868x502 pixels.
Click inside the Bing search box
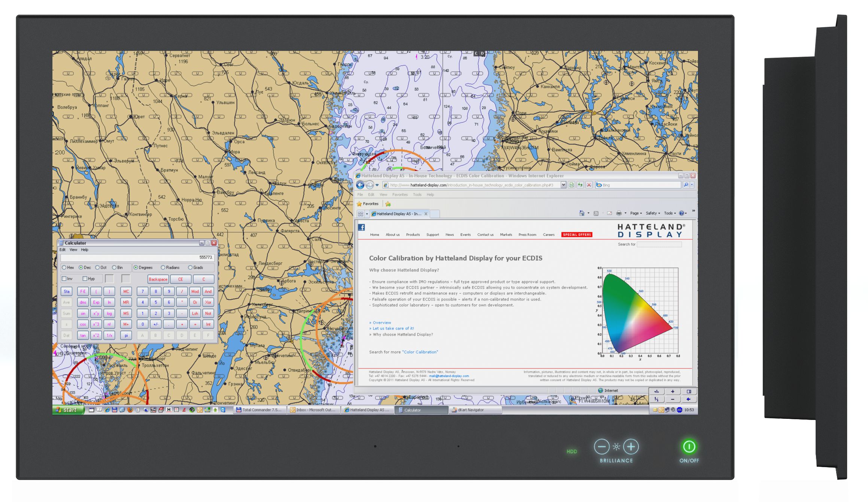coord(638,185)
